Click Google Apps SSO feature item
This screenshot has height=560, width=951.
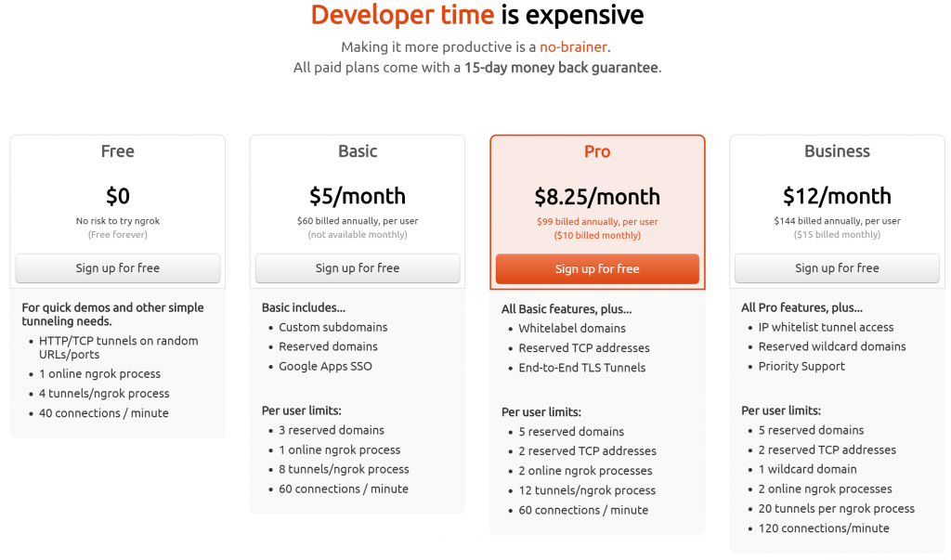[325, 366]
